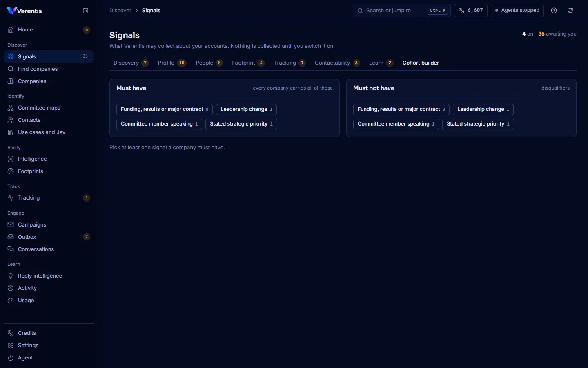Click the Tracking pulse icon

click(11, 198)
